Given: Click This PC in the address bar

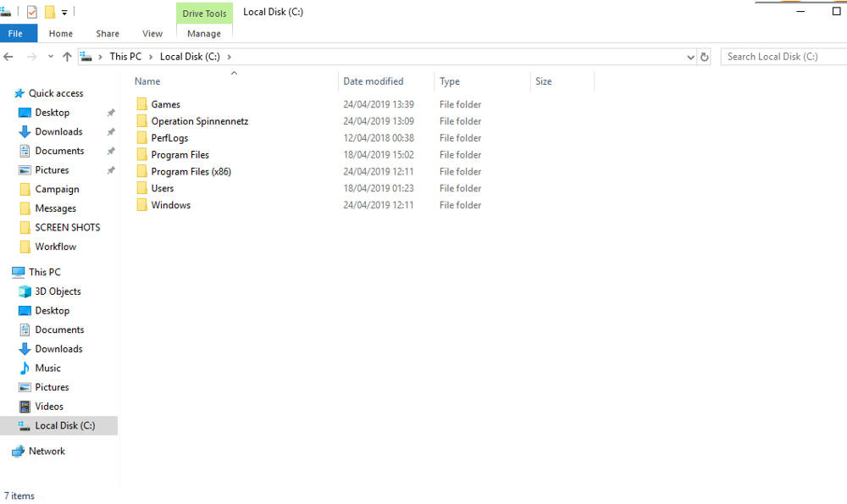Looking at the screenshot, I should [125, 57].
